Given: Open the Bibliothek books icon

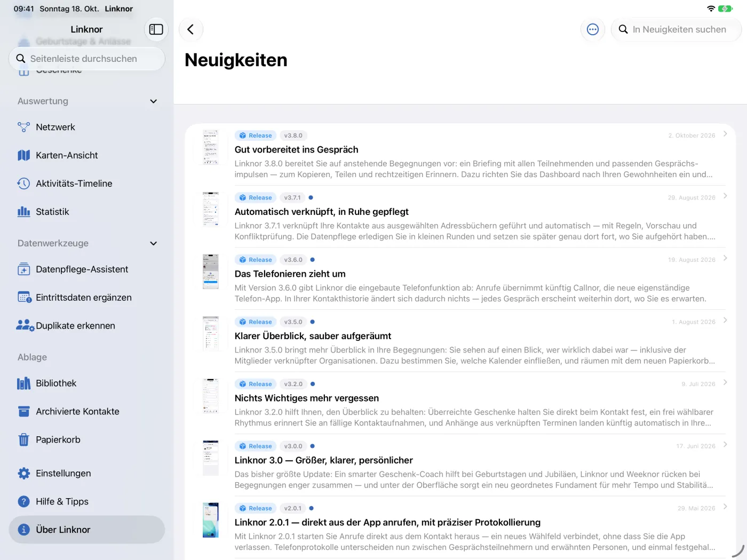Looking at the screenshot, I should 23,383.
